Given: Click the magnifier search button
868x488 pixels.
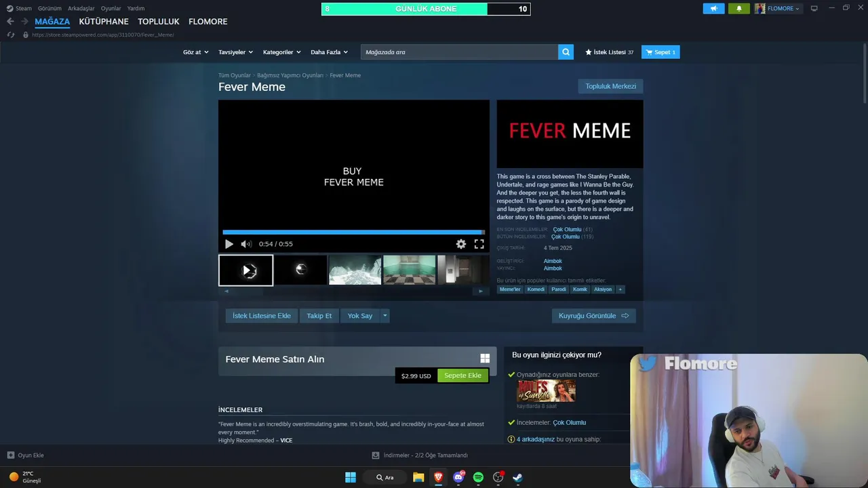Looking at the screenshot, I should click(x=566, y=52).
